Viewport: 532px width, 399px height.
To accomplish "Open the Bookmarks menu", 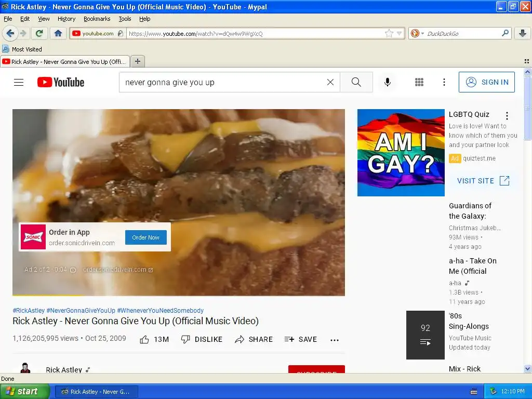I will coord(97,19).
